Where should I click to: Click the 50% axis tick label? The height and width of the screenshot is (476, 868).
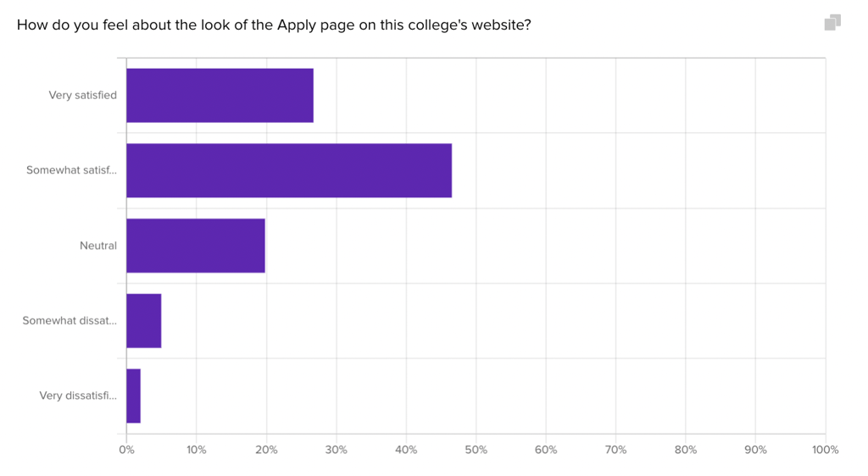[x=476, y=450]
